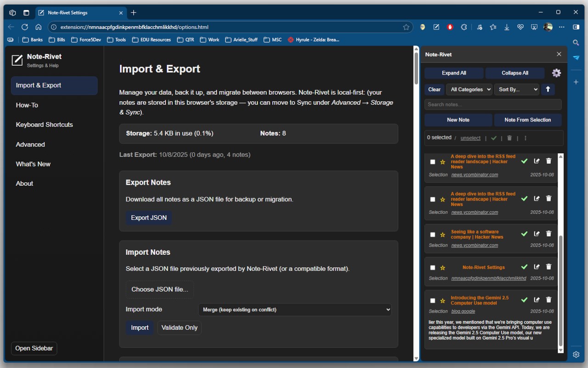The image size is (588, 368).
Task: Star the 'Seeing like a software company' note
Action: tap(443, 235)
